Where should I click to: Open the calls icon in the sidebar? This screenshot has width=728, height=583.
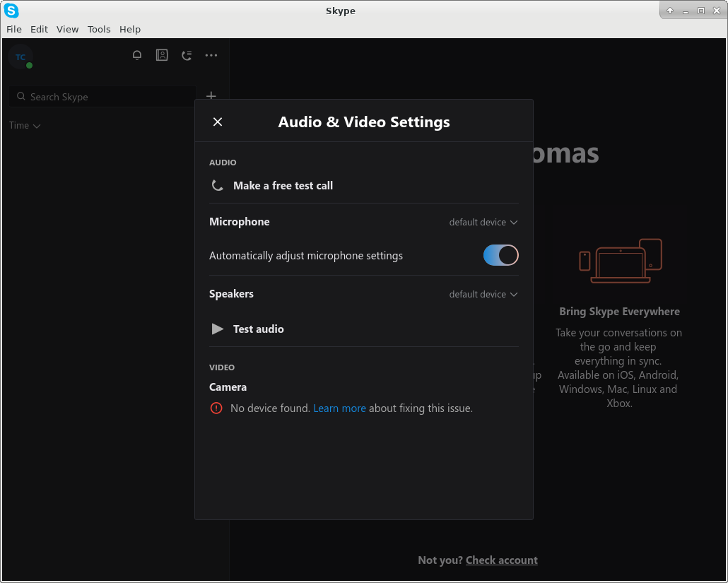coord(187,55)
